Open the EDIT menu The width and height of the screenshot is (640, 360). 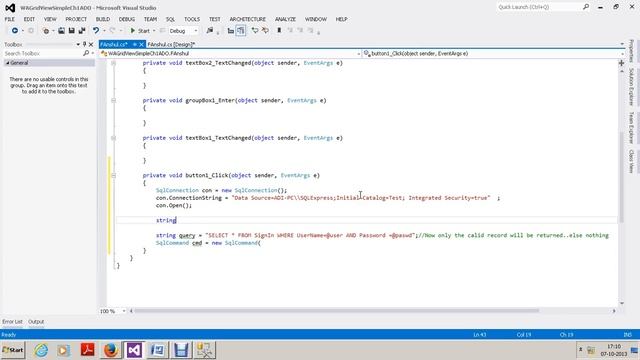[x=29, y=19]
